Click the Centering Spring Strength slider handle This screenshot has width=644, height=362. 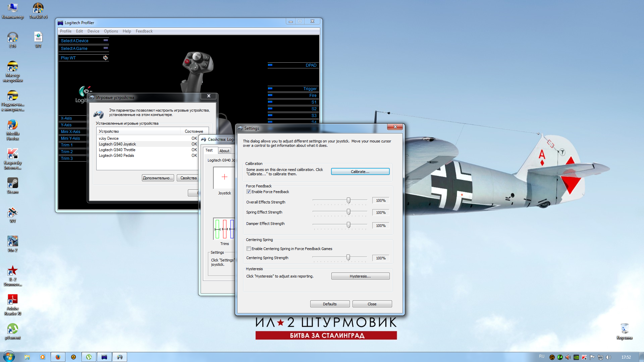tap(348, 257)
